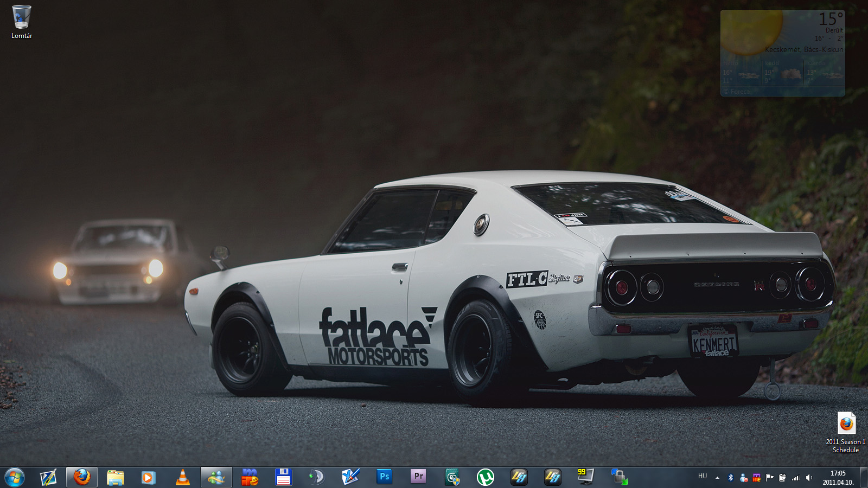The image size is (868, 488).
Task: Click the power plug battery tray icon
Action: click(782, 478)
